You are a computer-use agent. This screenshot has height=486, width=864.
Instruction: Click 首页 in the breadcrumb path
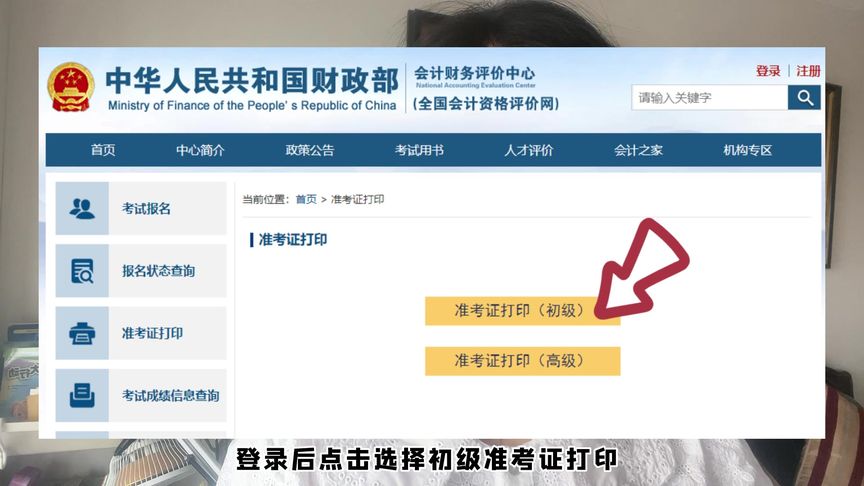pos(306,199)
